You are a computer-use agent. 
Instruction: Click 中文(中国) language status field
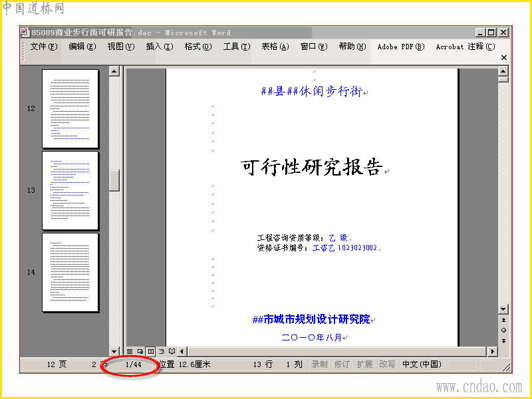click(x=422, y=364)
